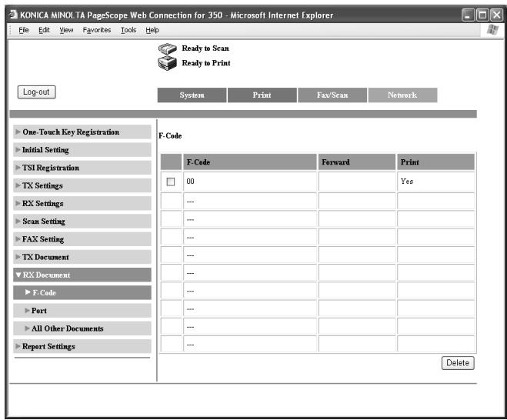Collapse the RX Document section
507x420 pixels.
(x=82, y=275)
